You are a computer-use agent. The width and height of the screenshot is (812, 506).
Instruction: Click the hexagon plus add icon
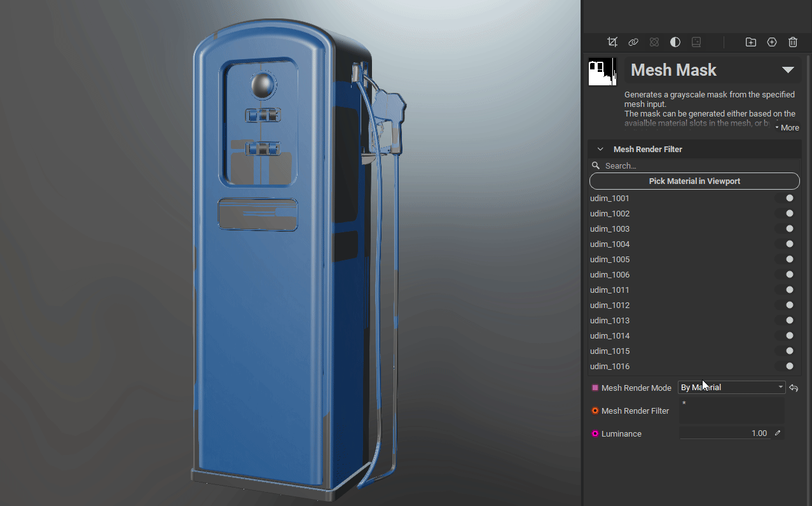click(x=772, y=42)
